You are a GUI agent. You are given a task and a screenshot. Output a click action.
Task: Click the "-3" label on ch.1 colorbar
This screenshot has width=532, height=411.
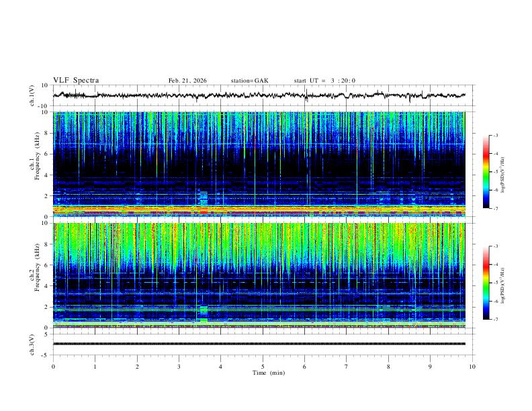(x=495, y=135)
